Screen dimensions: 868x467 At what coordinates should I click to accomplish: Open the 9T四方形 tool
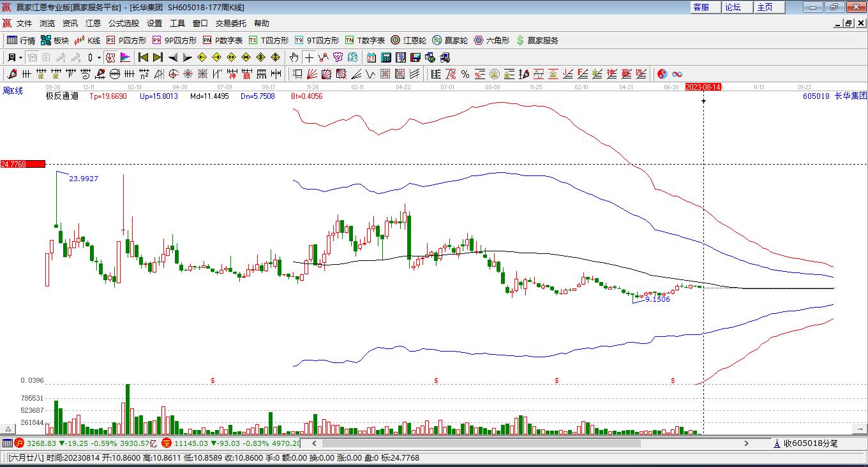point(317,40)
